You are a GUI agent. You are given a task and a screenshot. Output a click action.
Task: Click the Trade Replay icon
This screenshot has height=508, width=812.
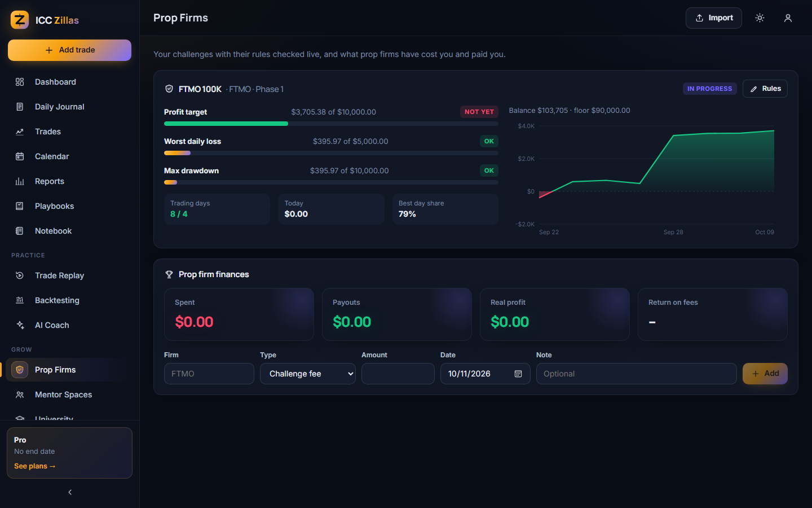(x=20, y=275)
